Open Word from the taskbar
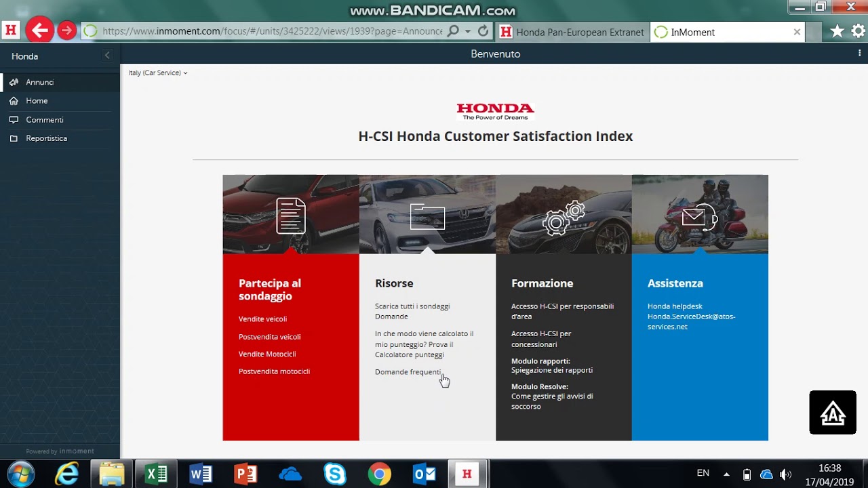The height and width of the screenshot is (488, 868). (x=201, y=474)
